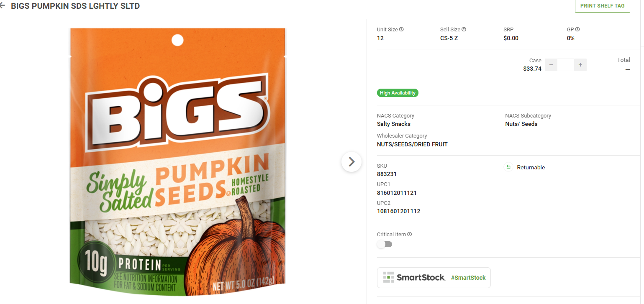Viewport: 644px width, 304px height.
Task: Click the Print Shelf Tag button
Action: click(602, 6)
